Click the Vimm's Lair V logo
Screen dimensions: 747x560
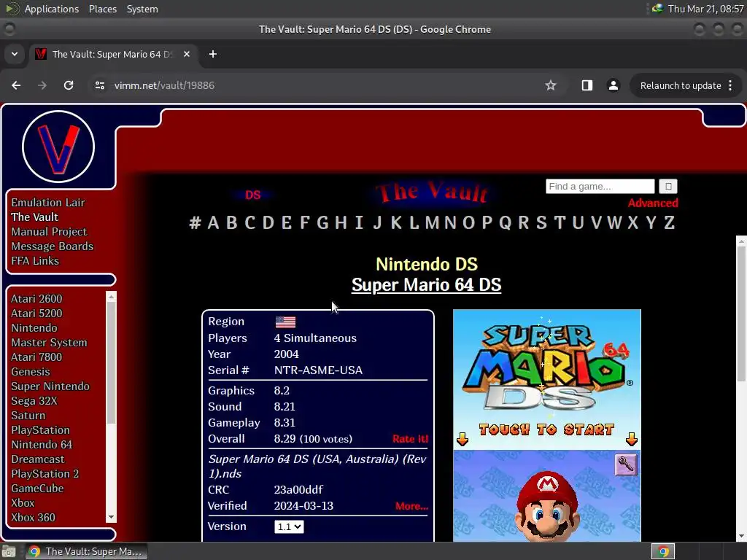58,147
